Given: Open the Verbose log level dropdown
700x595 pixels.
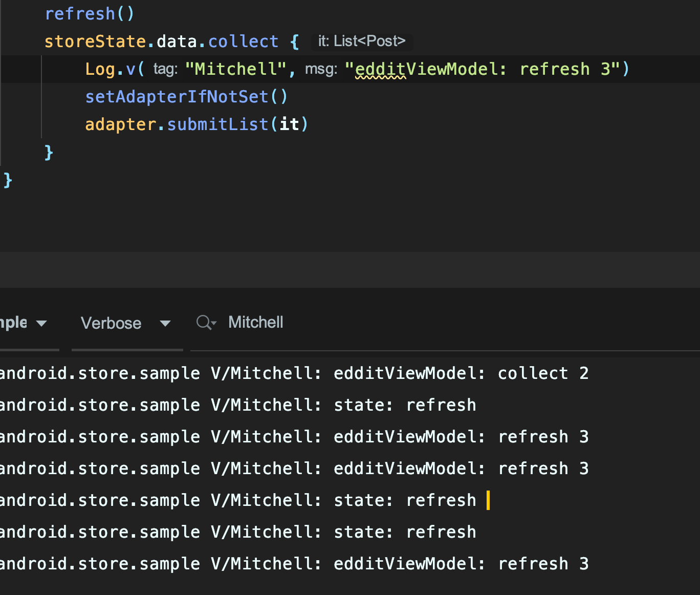Looking at the screenshot, I should point(126,323).
